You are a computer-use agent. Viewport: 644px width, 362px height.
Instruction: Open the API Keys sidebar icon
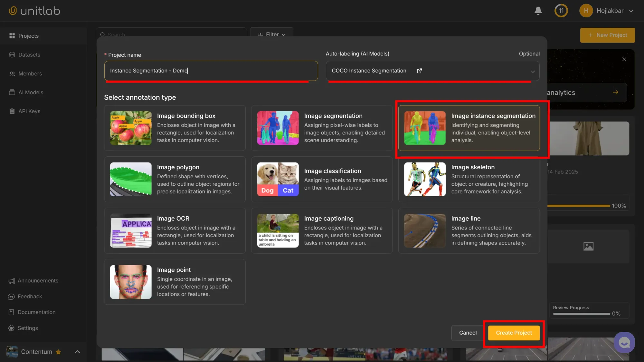coord(12,111)
